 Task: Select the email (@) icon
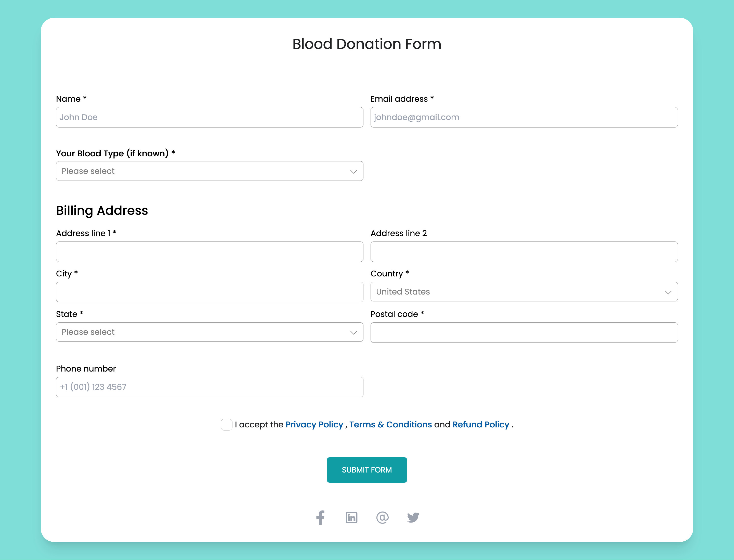tap(383, 518)
